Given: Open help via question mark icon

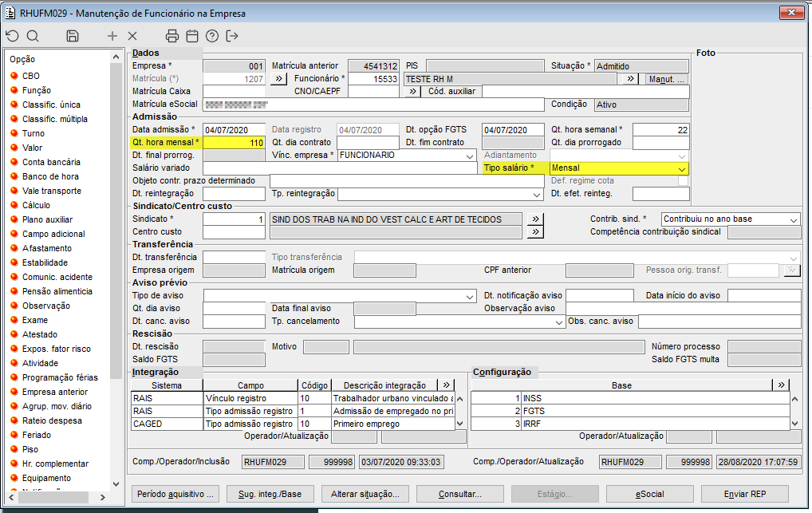Looking at the screenshot, I should click(x=212, y=36).
